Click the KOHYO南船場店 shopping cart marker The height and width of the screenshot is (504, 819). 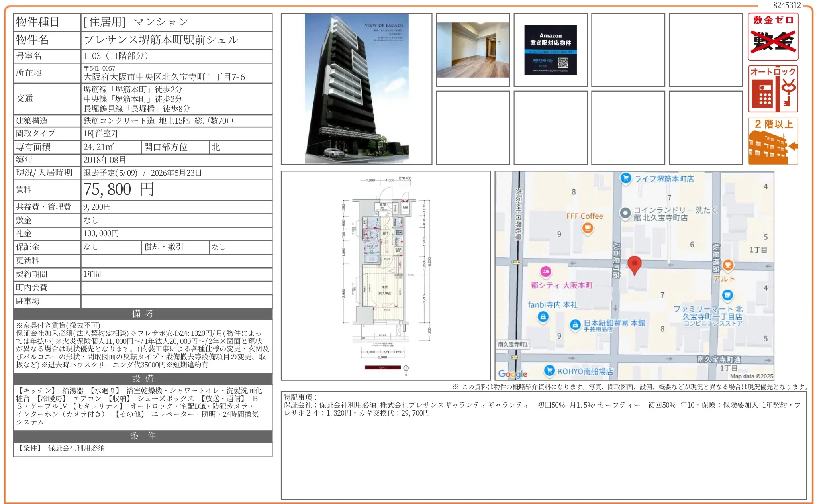[x=549, y=370]
